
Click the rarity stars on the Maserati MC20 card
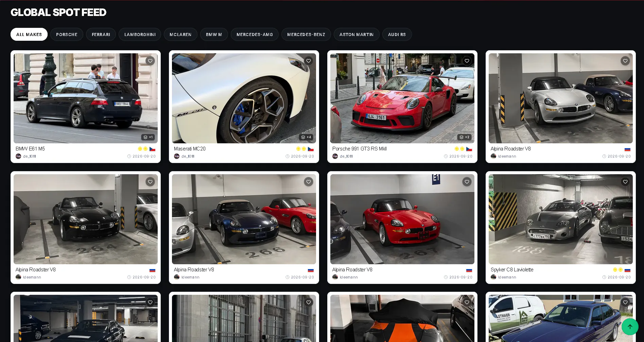(x=301, y=149)
